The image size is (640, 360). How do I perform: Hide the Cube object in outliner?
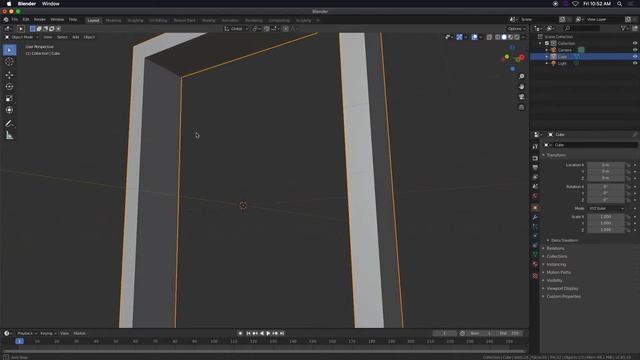click(635, 57)
